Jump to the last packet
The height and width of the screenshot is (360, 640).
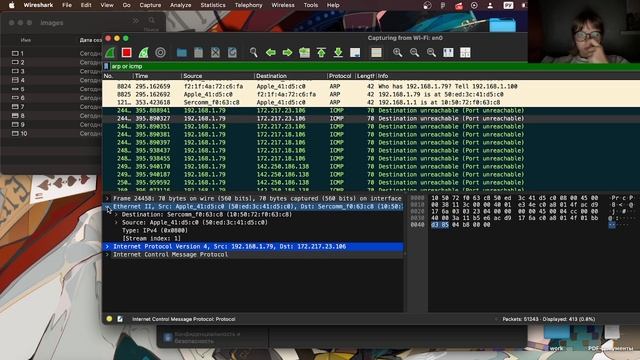[x=338, y=53]
